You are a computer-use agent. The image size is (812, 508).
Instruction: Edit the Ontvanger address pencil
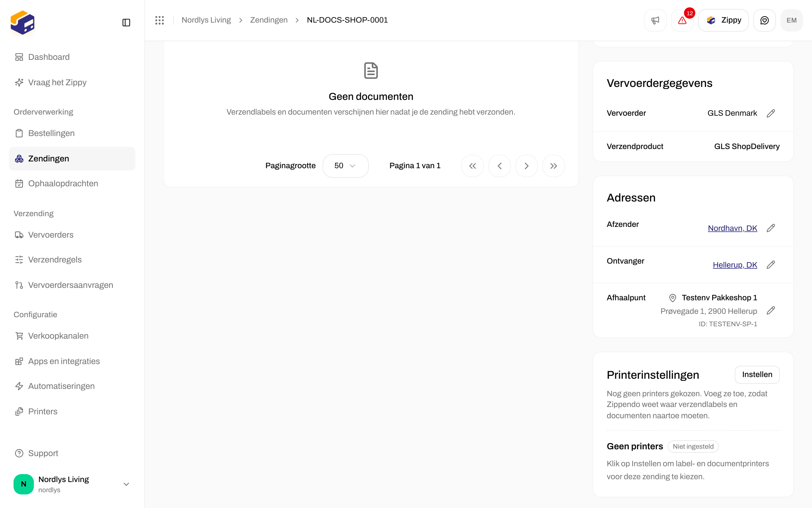[x=771, y=265]
